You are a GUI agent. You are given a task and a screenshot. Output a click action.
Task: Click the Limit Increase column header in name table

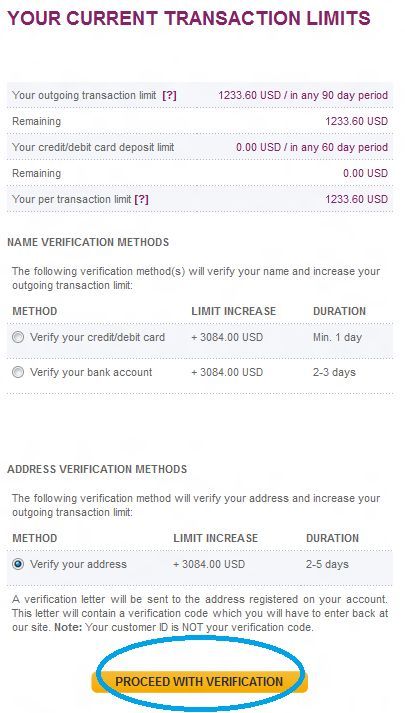tap(234, 311)
